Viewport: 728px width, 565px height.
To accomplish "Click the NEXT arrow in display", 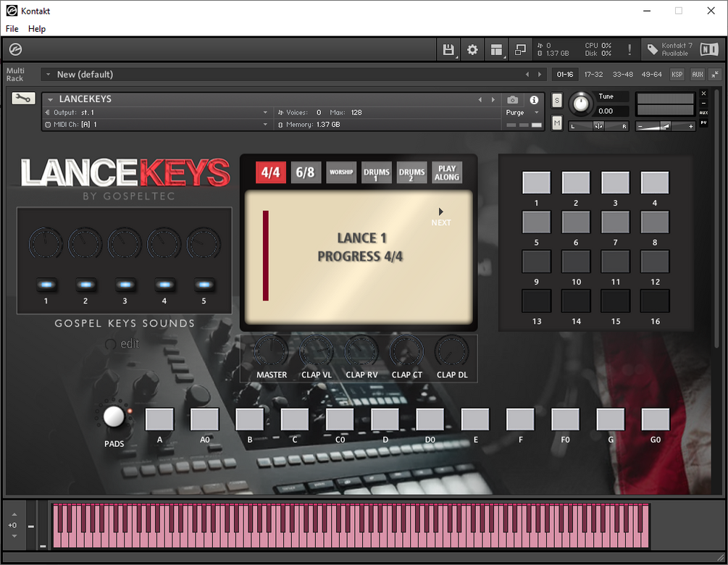I will coord(440,212).
